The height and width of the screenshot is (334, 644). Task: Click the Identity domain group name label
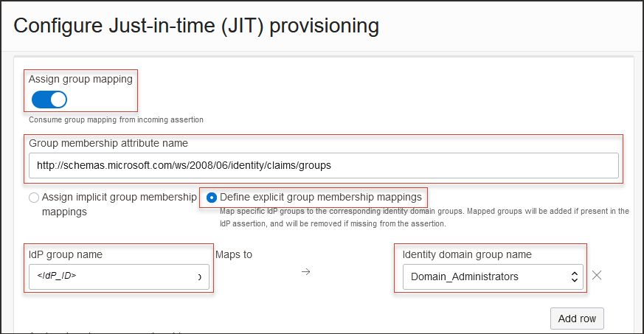pyautogui.click(x=467, y=254)
